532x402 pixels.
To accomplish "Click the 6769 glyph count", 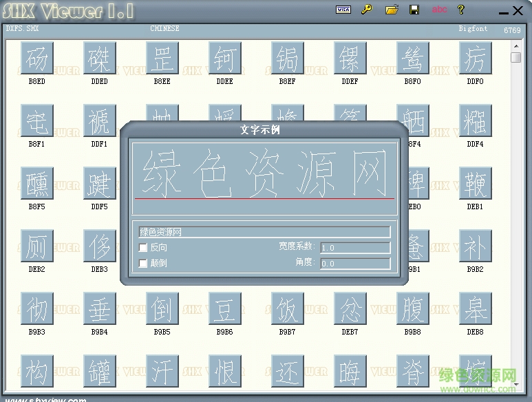I will click(512, 30).
